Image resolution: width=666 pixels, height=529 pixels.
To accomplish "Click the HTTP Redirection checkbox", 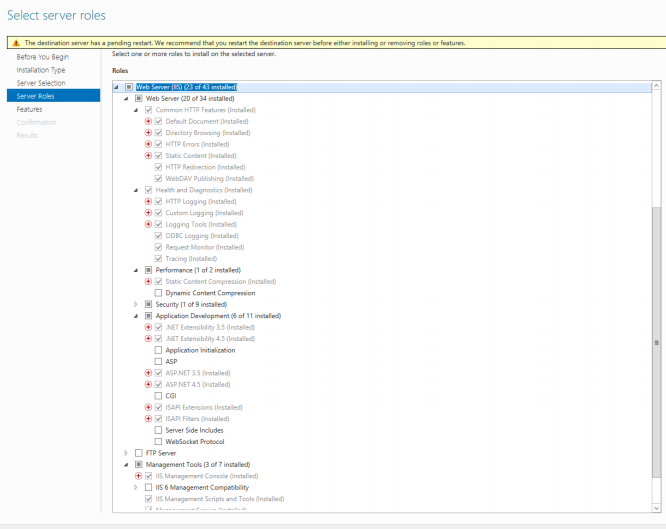I will pos(158,167).
